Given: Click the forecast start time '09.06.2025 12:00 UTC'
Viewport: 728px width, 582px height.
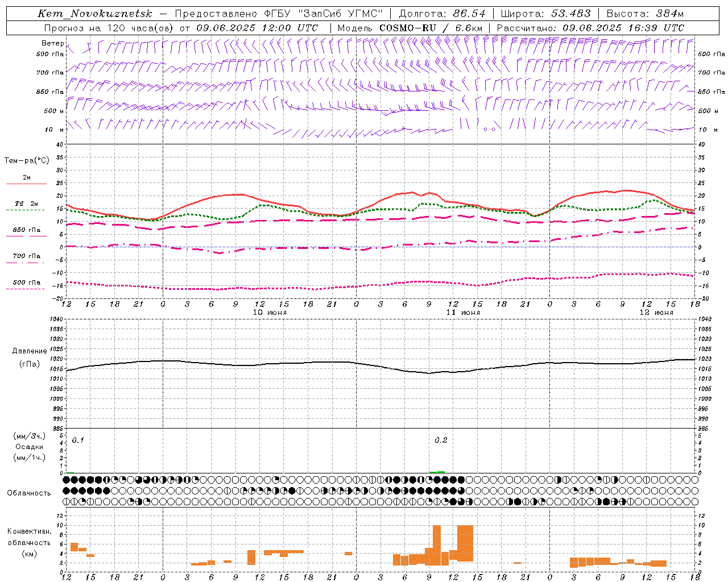Looking at the screenshot, I should pos(257,28).
